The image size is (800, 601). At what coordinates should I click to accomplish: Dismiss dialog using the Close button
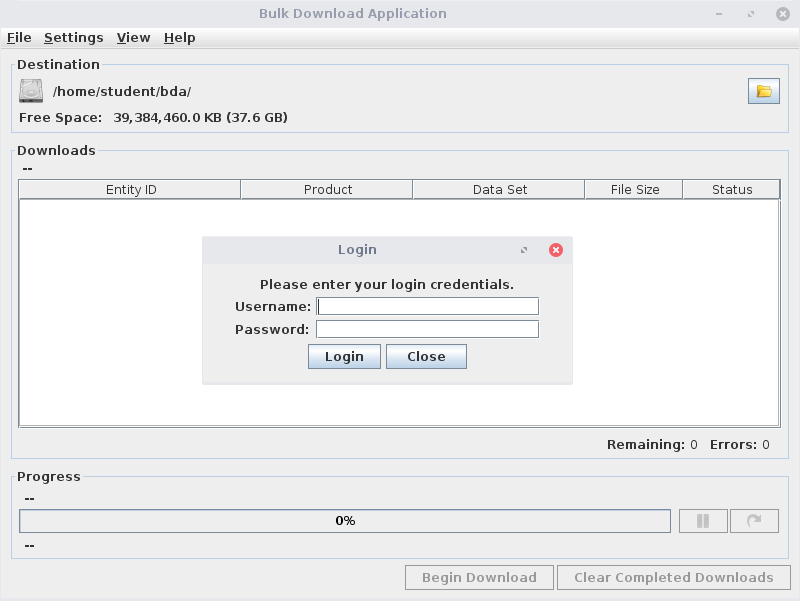pyautogui.click(x=426, y=357)
